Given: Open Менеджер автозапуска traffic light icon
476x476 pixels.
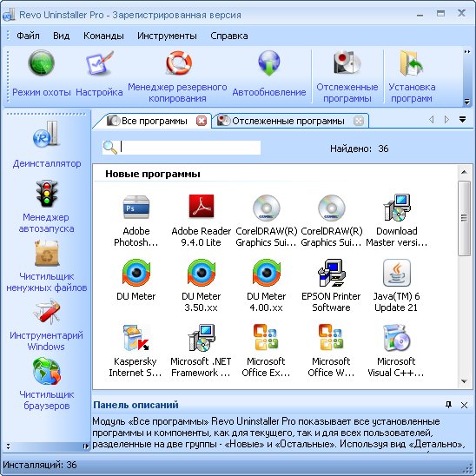Looking at the screenshot, I should coord(46,195).
